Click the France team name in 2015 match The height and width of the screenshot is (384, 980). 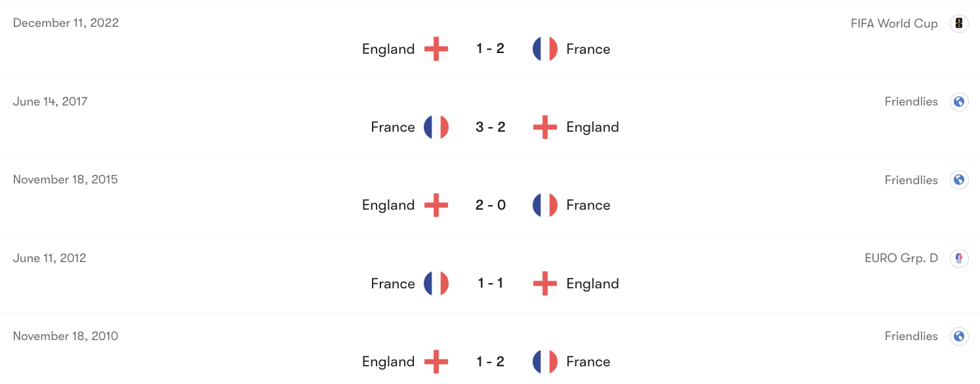[x=588, y=205]
